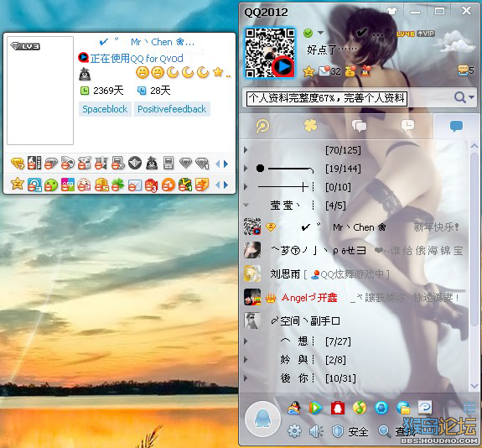Open the QQ main menu penguin button
This screenshot has height=448, width=482.
coord(262,419)
